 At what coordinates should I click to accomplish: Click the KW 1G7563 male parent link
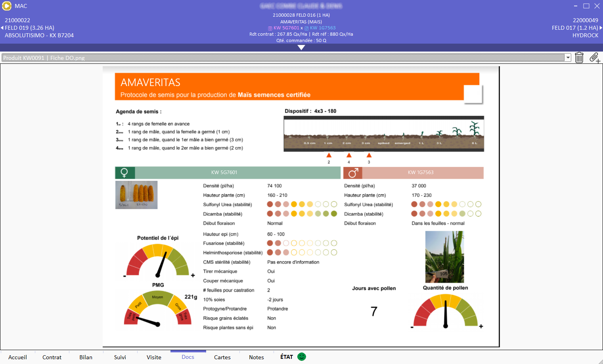tap(323, 28)
